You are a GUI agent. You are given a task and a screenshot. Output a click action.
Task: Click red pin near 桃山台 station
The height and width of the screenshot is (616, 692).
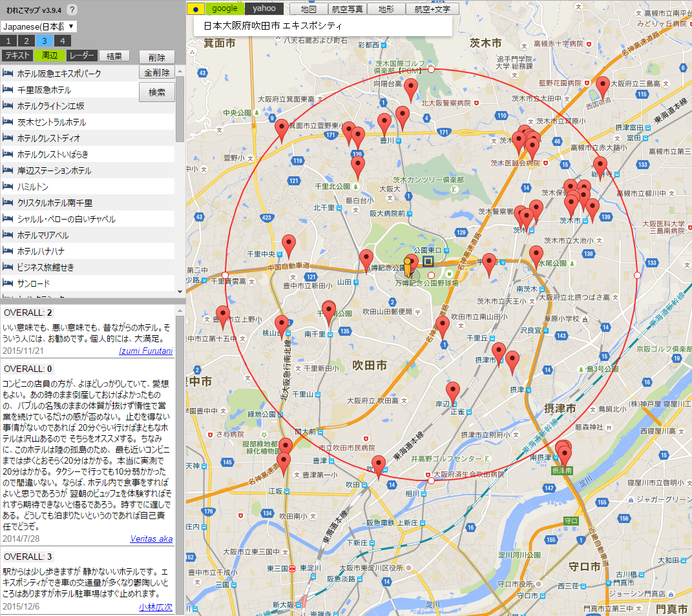click(282, 326)
